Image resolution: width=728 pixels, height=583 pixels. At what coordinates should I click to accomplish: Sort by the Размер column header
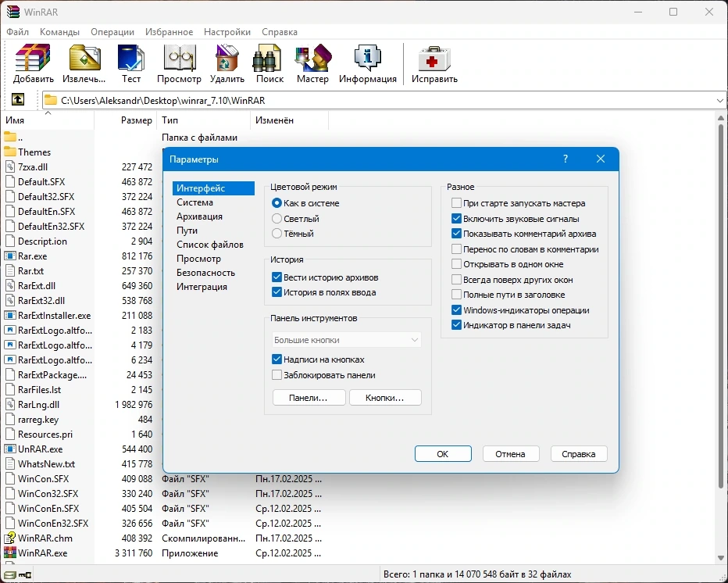(126, 120)
